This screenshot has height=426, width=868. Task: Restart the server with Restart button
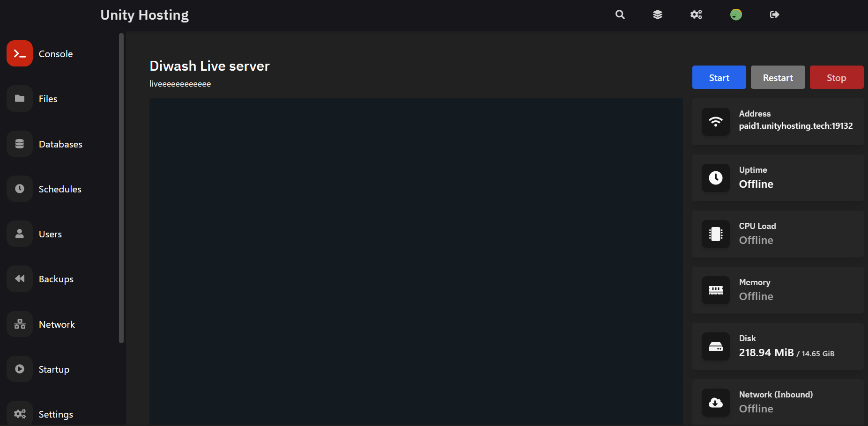[778, 77]
